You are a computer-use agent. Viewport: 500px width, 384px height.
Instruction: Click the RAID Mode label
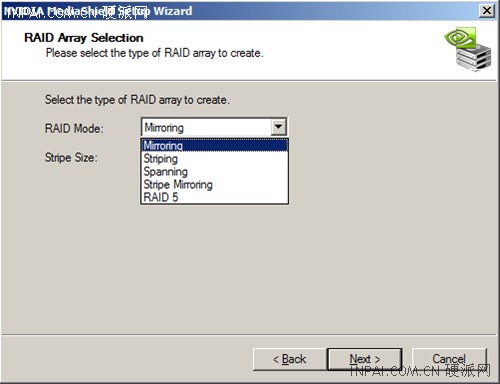74,128
